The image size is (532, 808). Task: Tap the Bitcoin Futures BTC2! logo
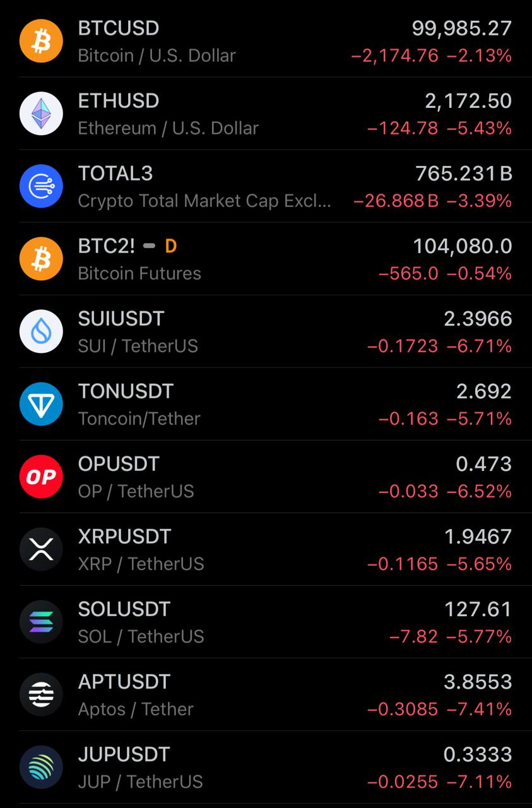pos(41,259)
